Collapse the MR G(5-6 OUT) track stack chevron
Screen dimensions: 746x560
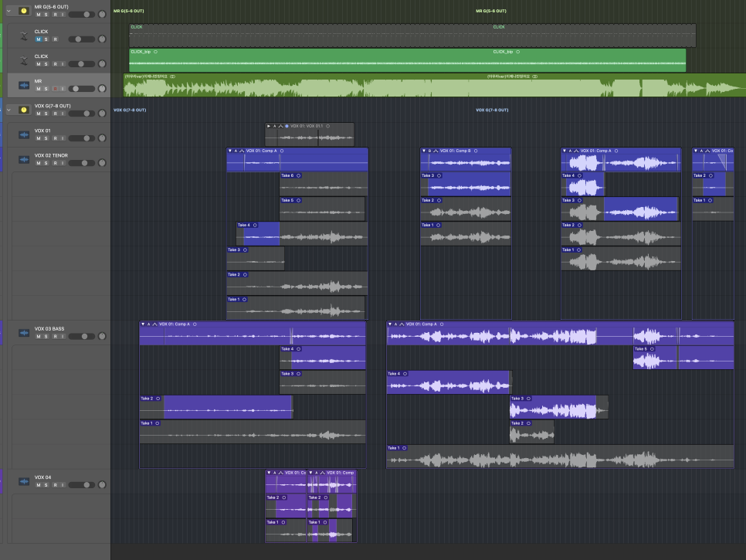[8, 11]
